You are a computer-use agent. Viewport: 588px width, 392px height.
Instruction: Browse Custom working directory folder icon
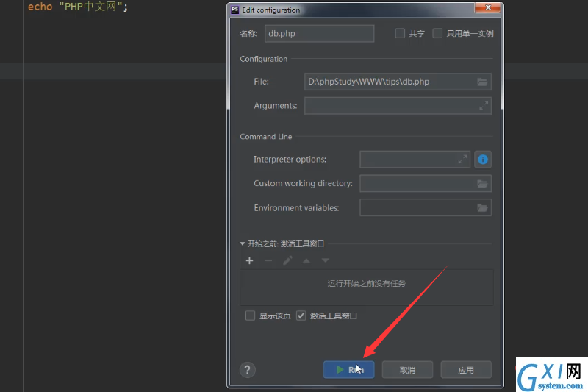pos(482,183)
